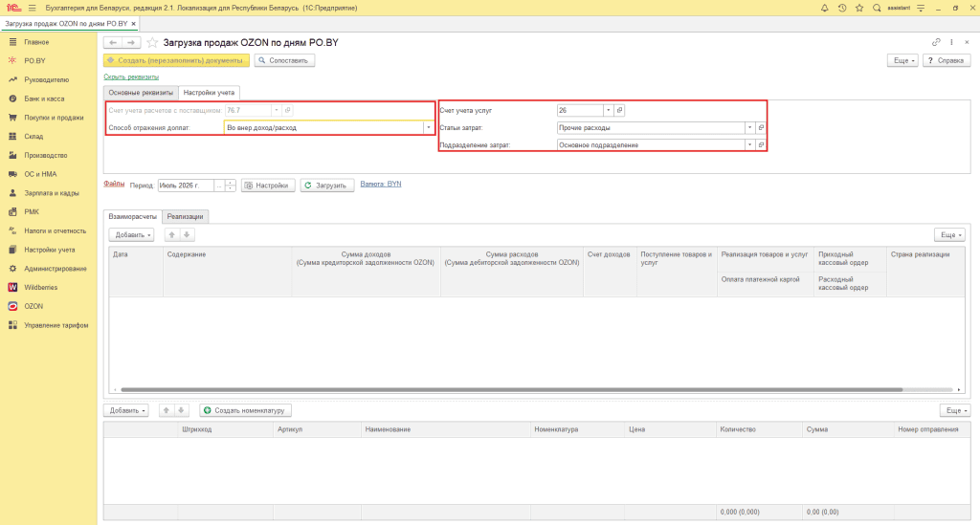Open Покупки и продажи section
The image size is (980, 525).
[54, 118]
